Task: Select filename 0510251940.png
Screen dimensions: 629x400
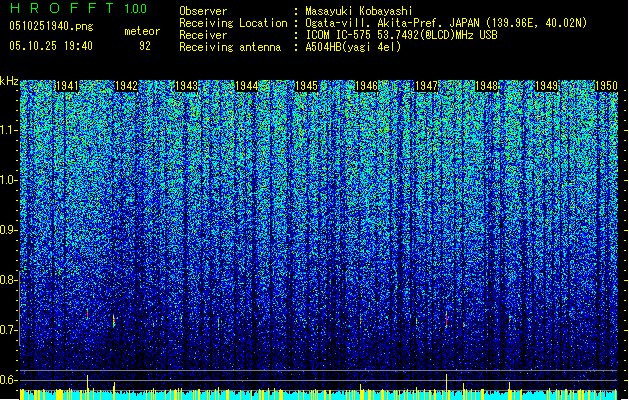Action: (51, 26)
